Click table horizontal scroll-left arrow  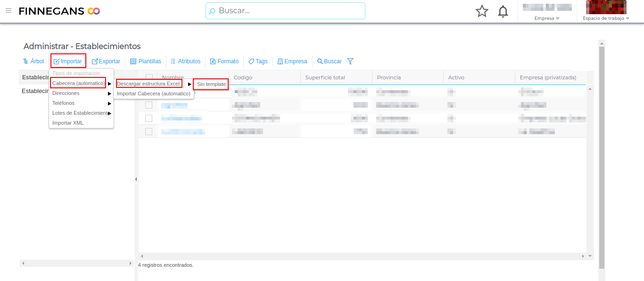(141, 256)
